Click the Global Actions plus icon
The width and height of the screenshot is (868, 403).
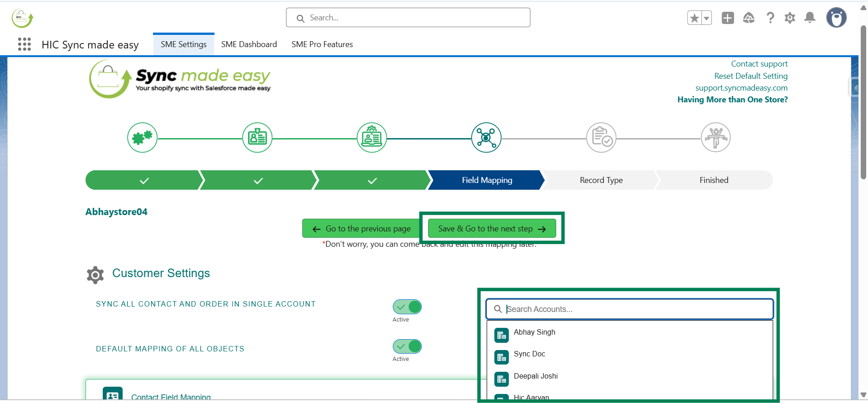pyautogui.click(x=728, y=18)
